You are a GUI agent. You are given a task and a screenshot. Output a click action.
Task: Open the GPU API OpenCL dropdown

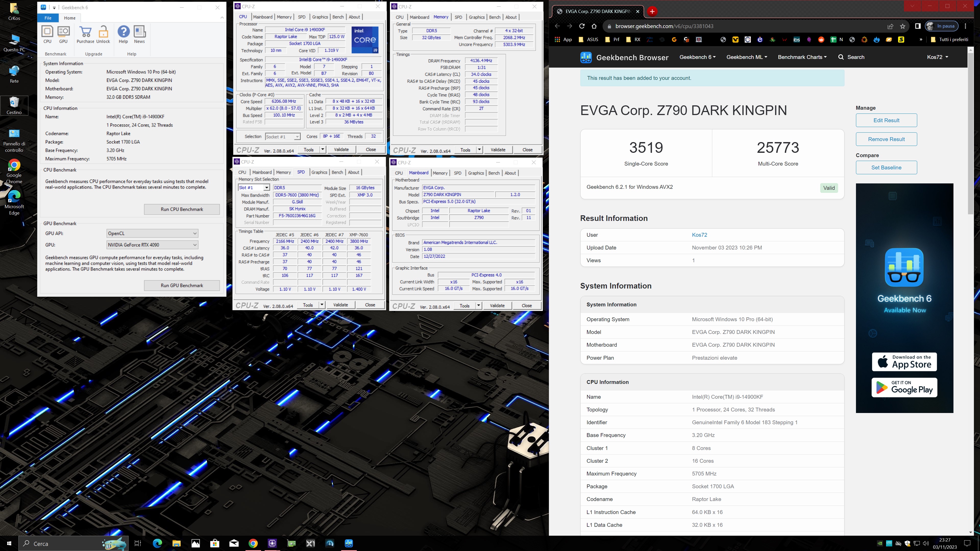click(153, 233)
